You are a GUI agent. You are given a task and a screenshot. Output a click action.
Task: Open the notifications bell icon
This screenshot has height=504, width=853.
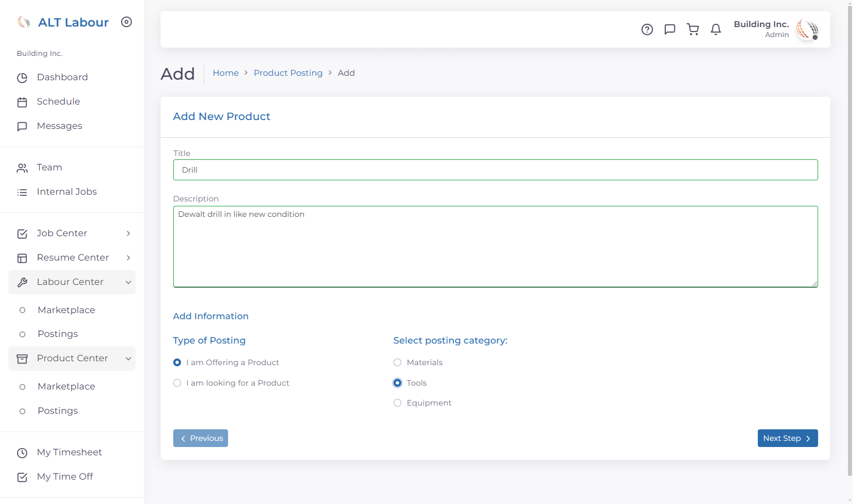click(x=716, y=29)
